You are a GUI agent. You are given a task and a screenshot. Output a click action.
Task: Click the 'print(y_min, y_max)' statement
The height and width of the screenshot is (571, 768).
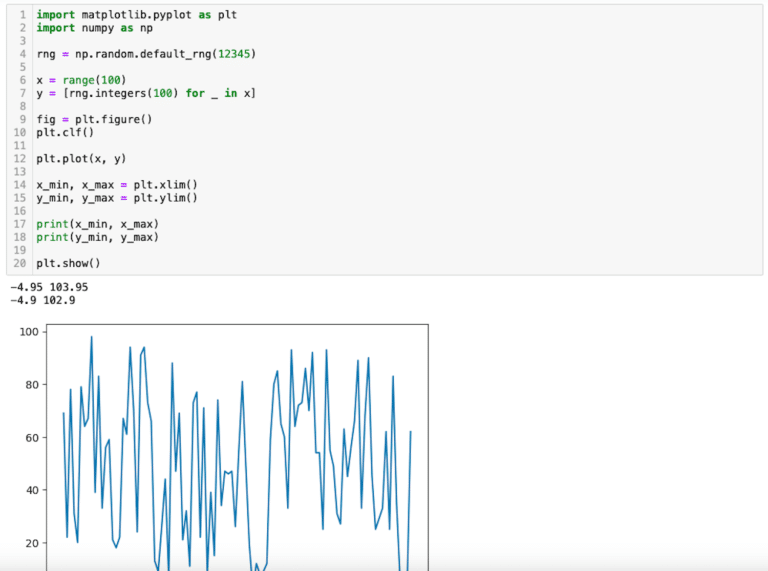tap(97, 237)
